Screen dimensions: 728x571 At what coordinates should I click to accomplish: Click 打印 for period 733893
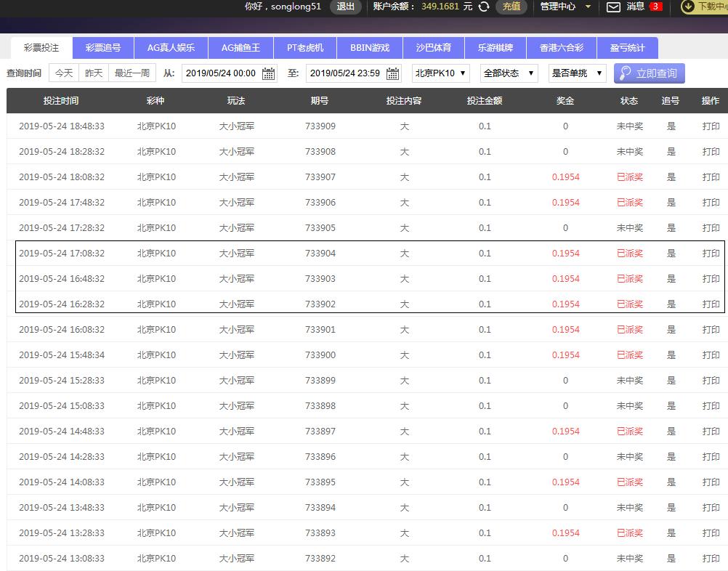pyautogui.click(x=711, y=533)
